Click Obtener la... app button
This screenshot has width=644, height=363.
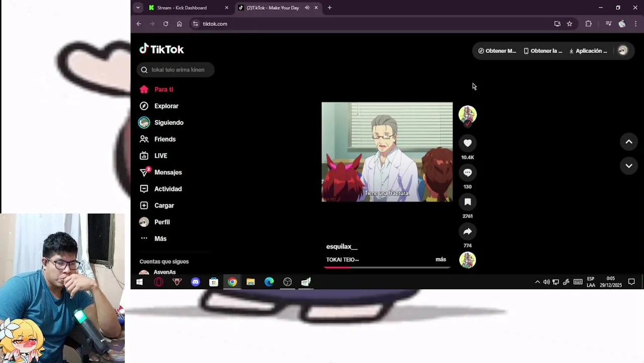tap(543, 51)
